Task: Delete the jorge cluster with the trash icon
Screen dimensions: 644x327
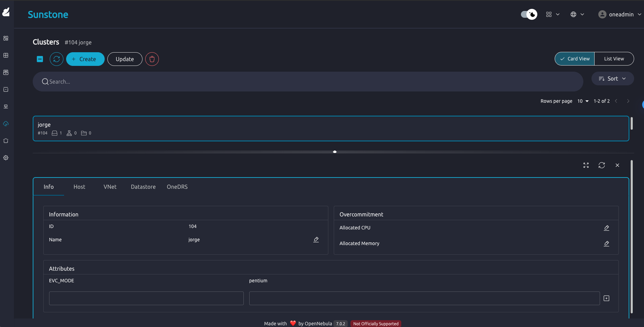Action: [x=152, y=59]
